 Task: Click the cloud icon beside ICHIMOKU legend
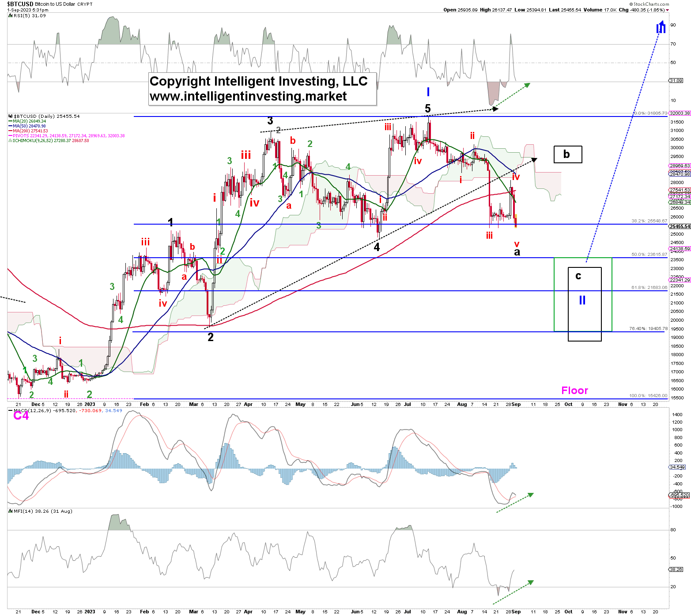(10, 141)
